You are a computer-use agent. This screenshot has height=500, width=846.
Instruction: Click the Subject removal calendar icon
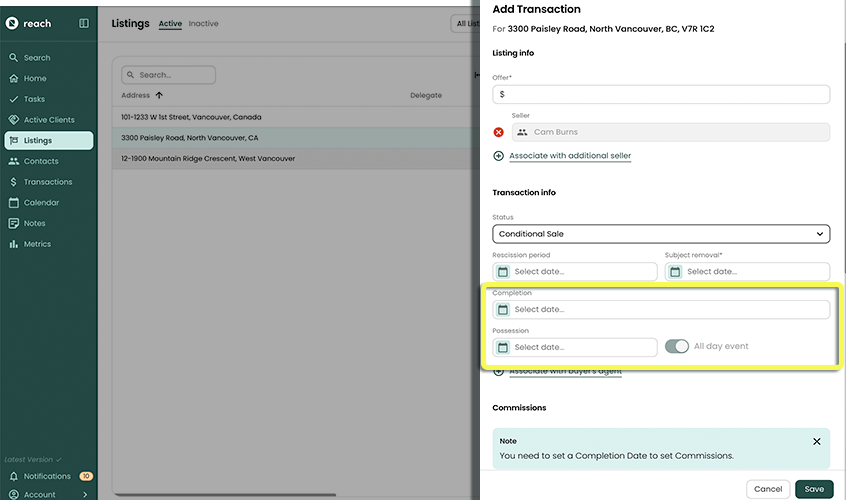click(675, 272)
